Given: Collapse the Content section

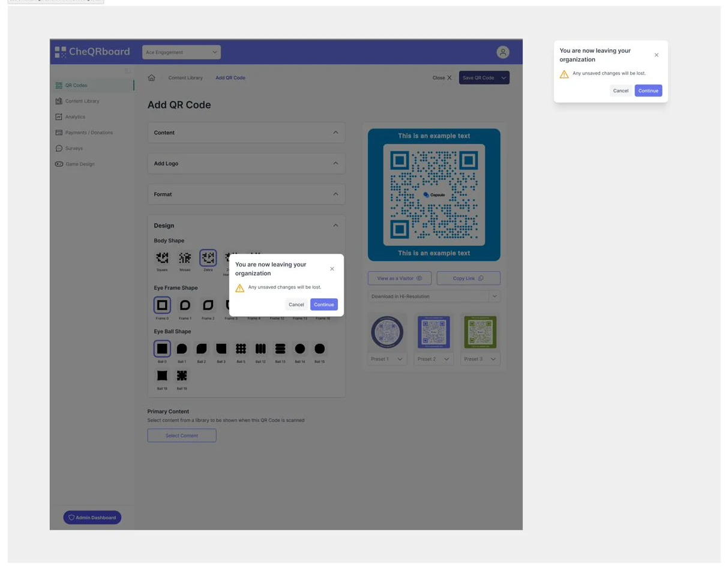Looking at the screenshot, I should 335,133.
